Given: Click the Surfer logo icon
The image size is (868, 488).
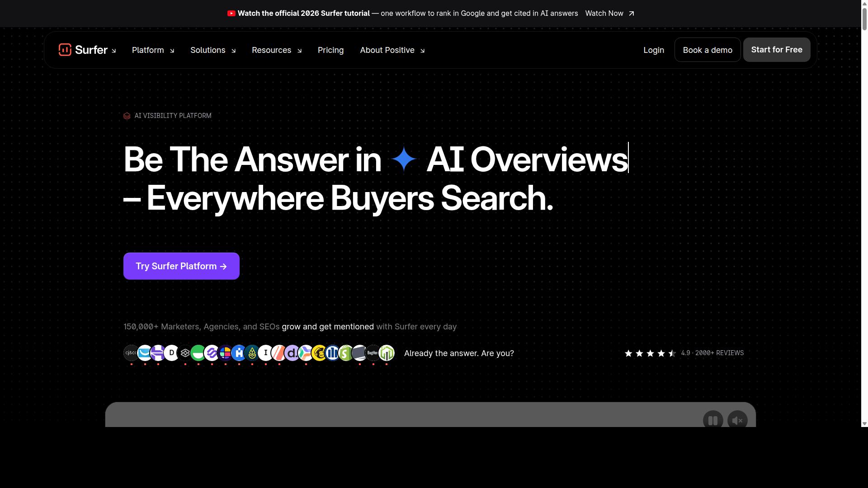Looking at the screenshot, I should click(65, 50).
